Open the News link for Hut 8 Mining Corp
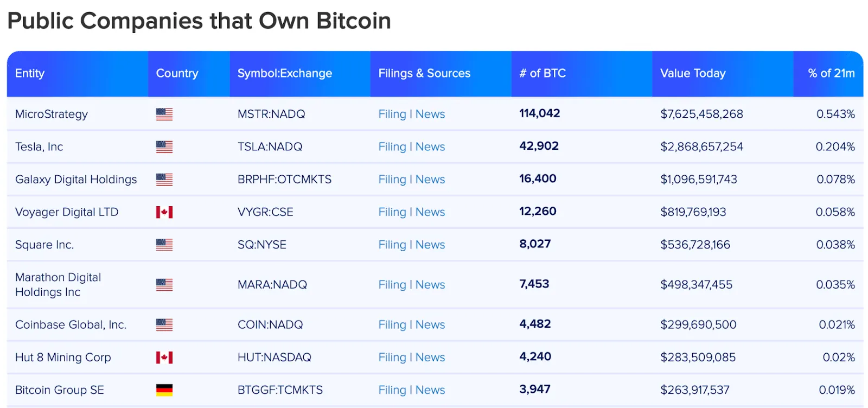Viewport: 868px width, 408px height. point(431,357)
